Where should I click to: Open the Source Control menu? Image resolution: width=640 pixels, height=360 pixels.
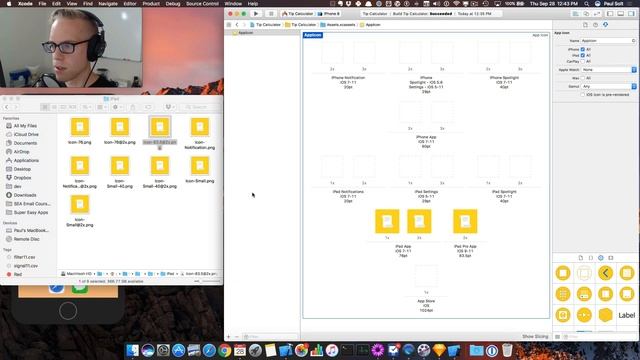point(202,4)
